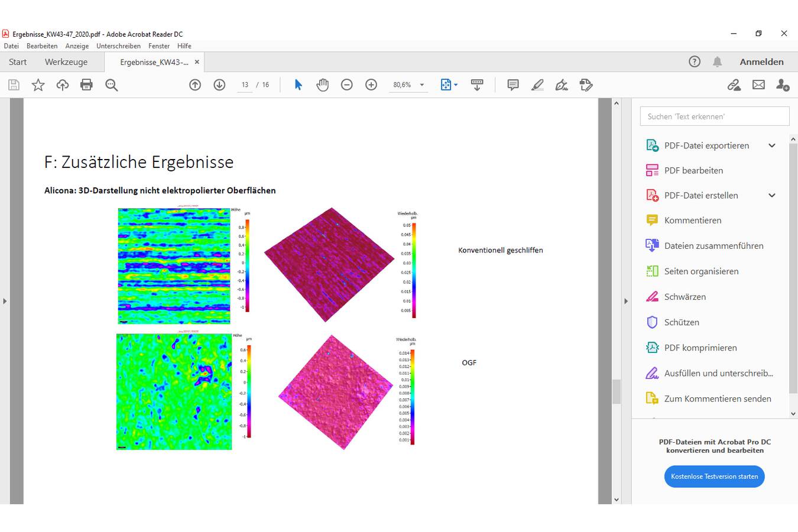Viewport: 798px width, 532px height.
Task: Click the Suchen 'Text erkennen' search field
Action: click(x=714, y=116)
